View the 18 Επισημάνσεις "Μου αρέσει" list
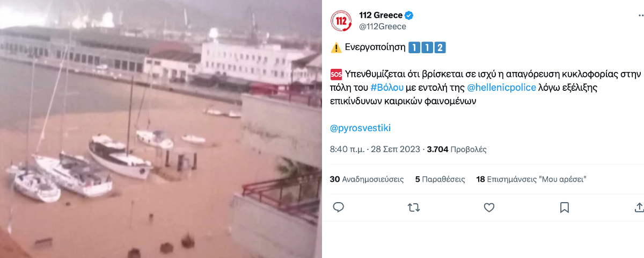Screen dimensions: 644x258 point(531,180)
